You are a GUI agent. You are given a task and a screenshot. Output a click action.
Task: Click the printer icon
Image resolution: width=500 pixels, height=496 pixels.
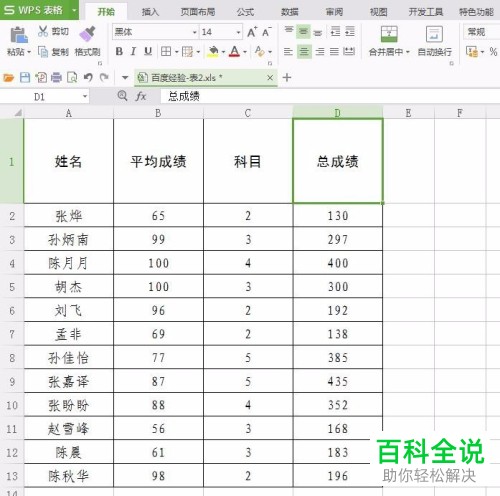pos(56,78)
